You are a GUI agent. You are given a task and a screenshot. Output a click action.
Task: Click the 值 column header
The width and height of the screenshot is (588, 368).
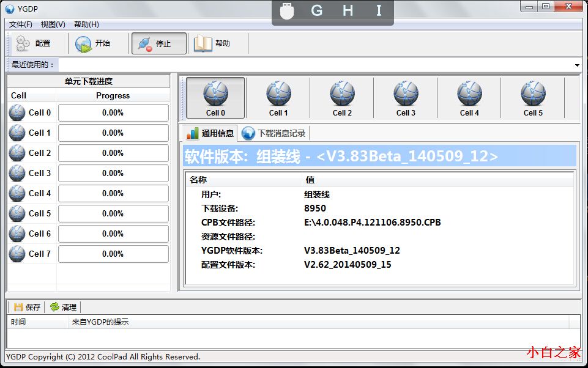click(437, 180)
